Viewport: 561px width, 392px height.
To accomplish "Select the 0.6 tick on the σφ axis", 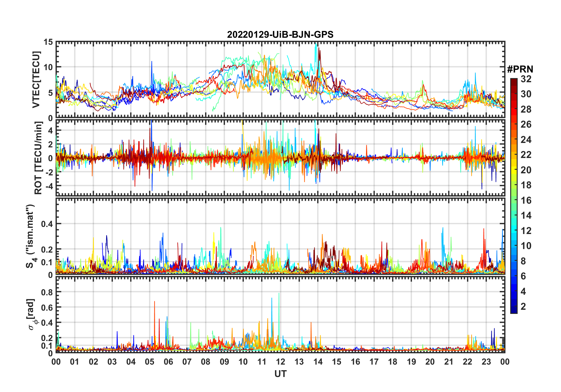I will pos(47,307).
